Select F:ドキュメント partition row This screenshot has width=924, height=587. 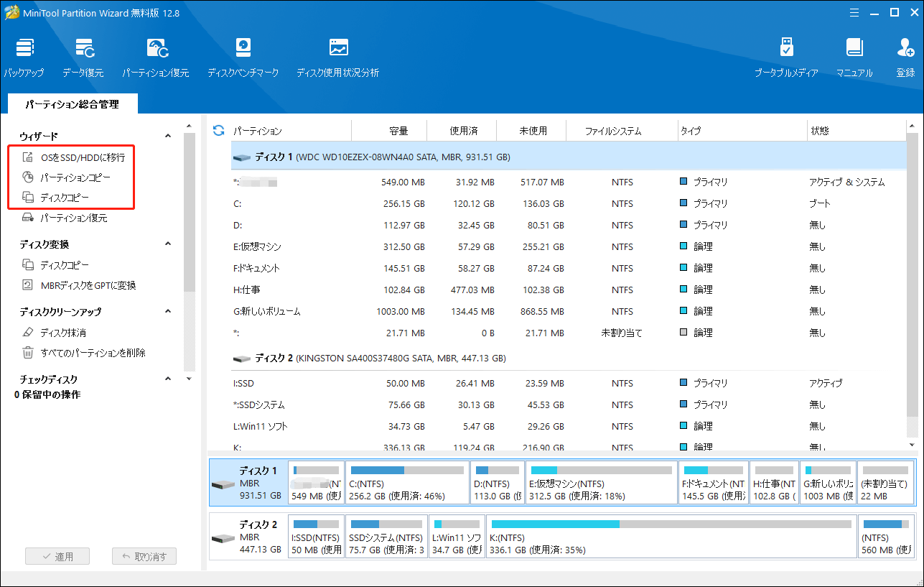coord(569,268)
